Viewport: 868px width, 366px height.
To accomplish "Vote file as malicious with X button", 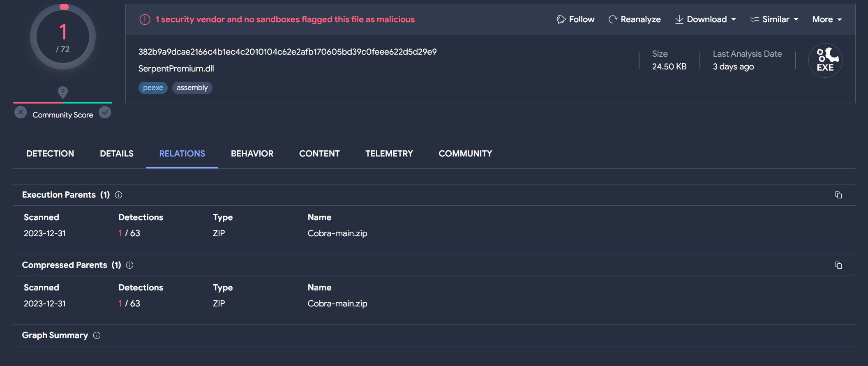I will (21, 113).
